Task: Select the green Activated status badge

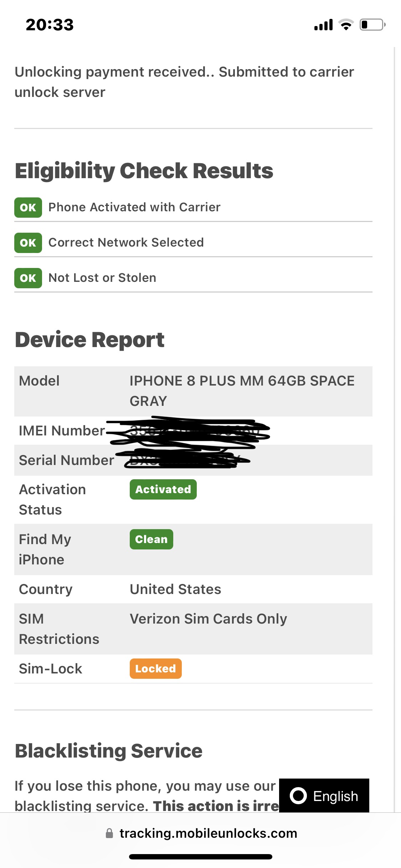Action: pos(163,489)
